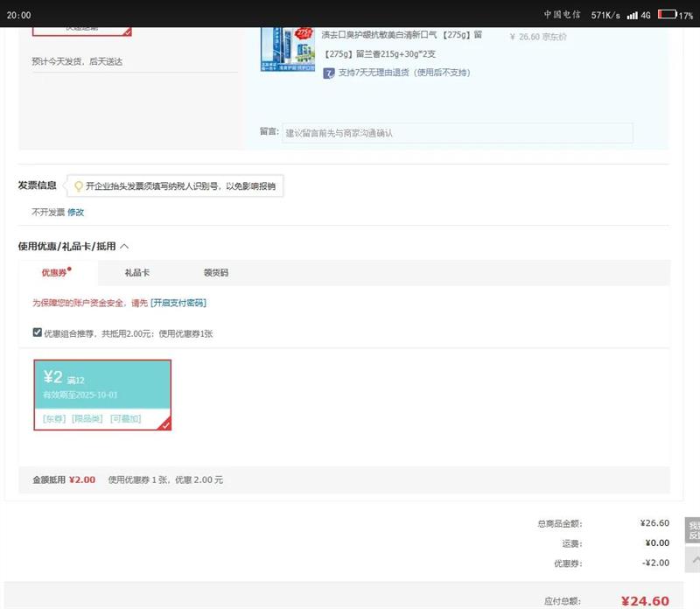Screen dimensions: 700x609
Task: Tap the signal strength icon in status bar
Action: pos(633,15)
